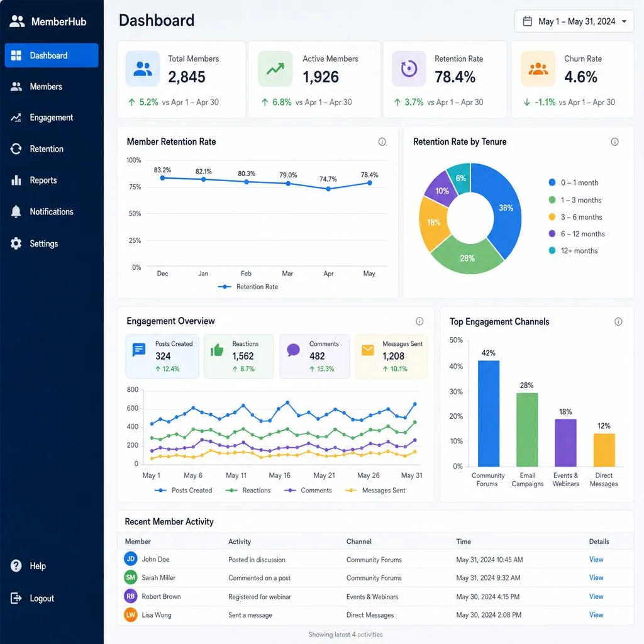Image resolution: width=644 pixels, height=644 pixels.
Task: Toggle the 12+ months legend entry
Action: coord(574,250)
